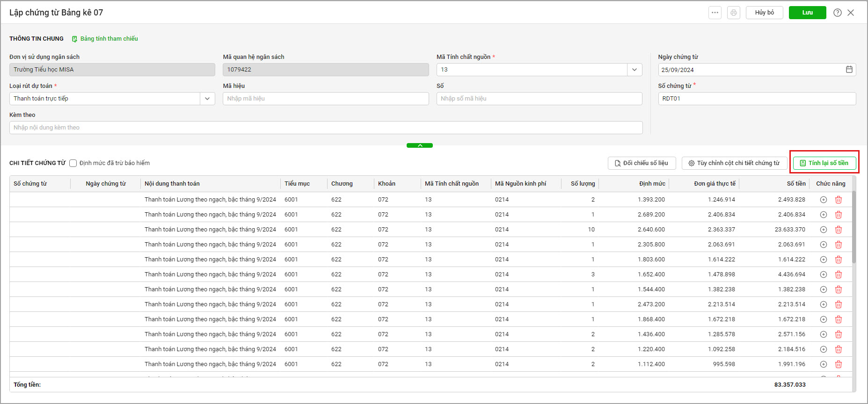Click the Hủy bỏ cancel button
The height and width of the screenshot is (404, 868).
764,13
